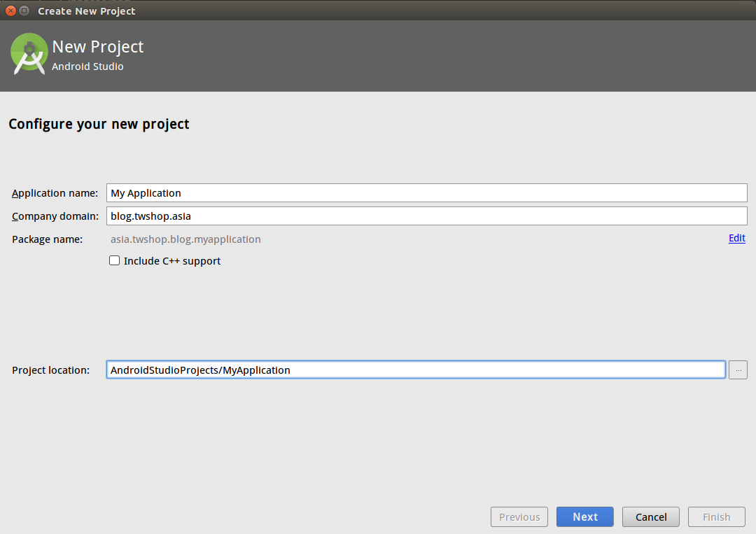Click the Create New Project window title
This screenshot has width=756, height=534.
tap(87, 11)
